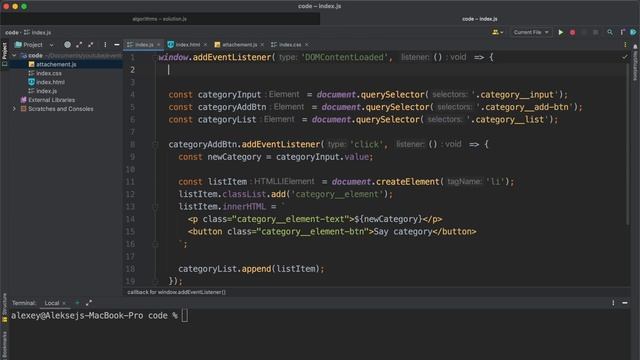Click the expand arrows icon next to terminal plus

[x=89, y=303]
